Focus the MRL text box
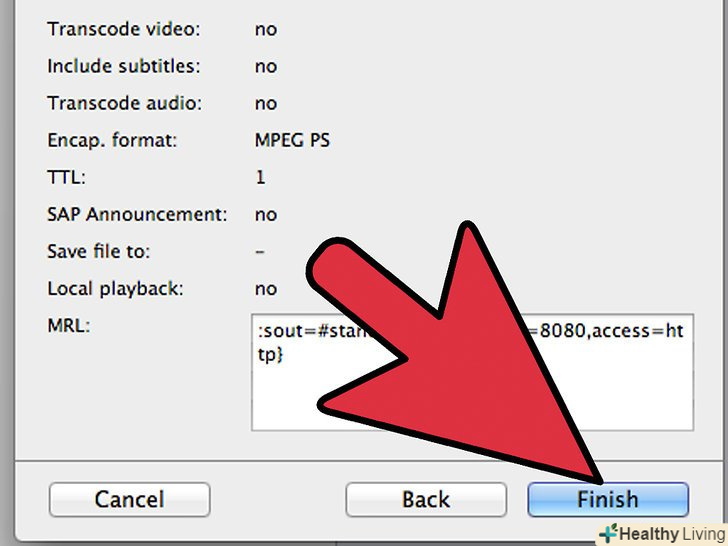 pos(472,372)
